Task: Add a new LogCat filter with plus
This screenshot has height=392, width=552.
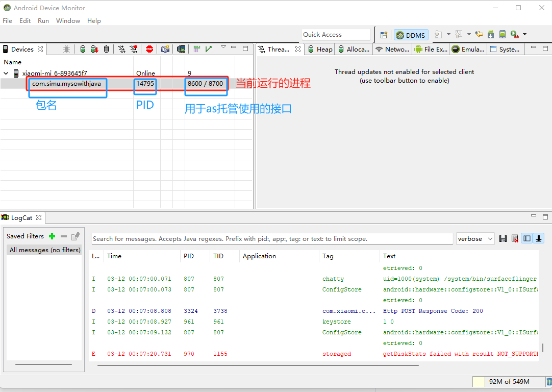Action: tap(52, 236)
